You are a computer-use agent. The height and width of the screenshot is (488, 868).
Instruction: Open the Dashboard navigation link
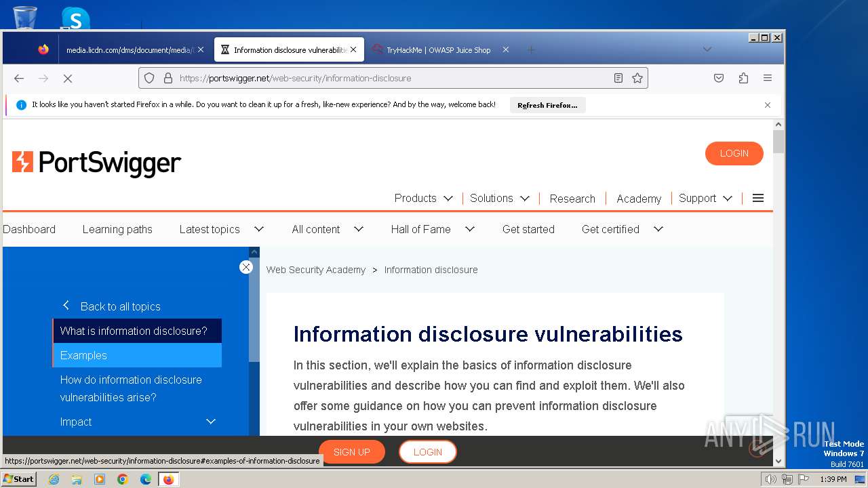click(x=29, y=229)
